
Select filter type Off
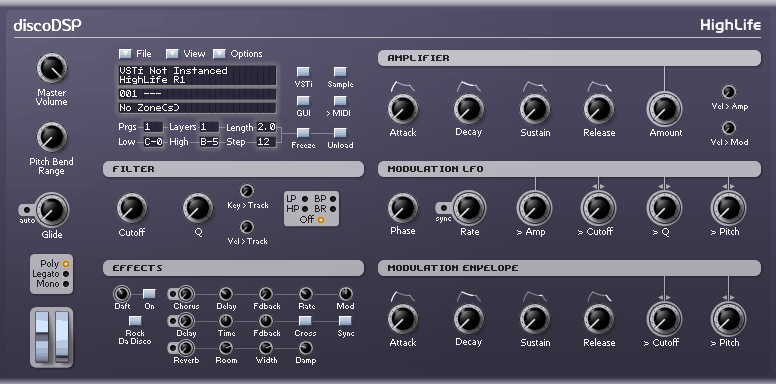[321, 220]
